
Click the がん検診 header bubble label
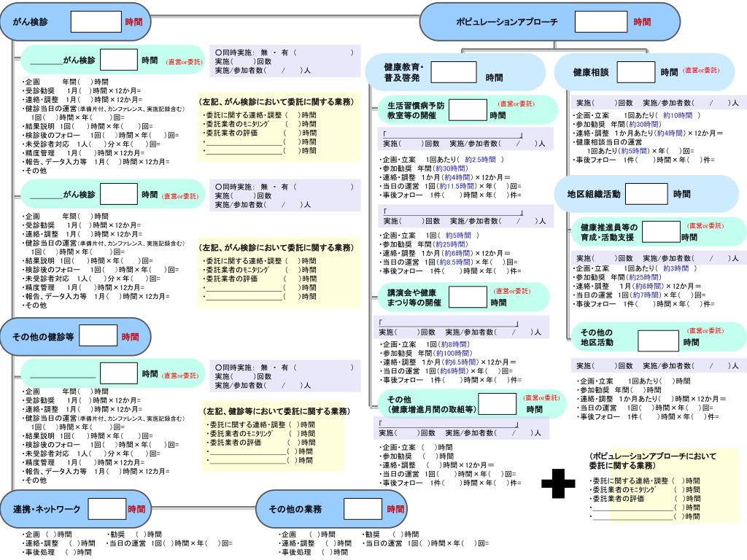point(31,22)
